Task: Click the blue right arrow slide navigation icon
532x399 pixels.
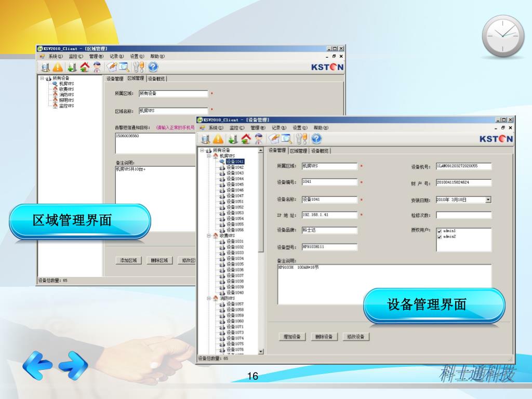Action: coord(73,365)
